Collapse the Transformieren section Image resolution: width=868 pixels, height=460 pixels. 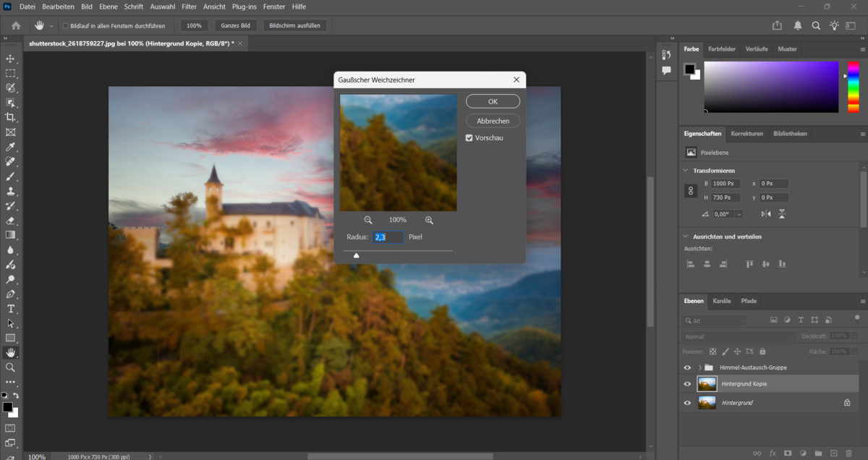(x=685, y=170)
